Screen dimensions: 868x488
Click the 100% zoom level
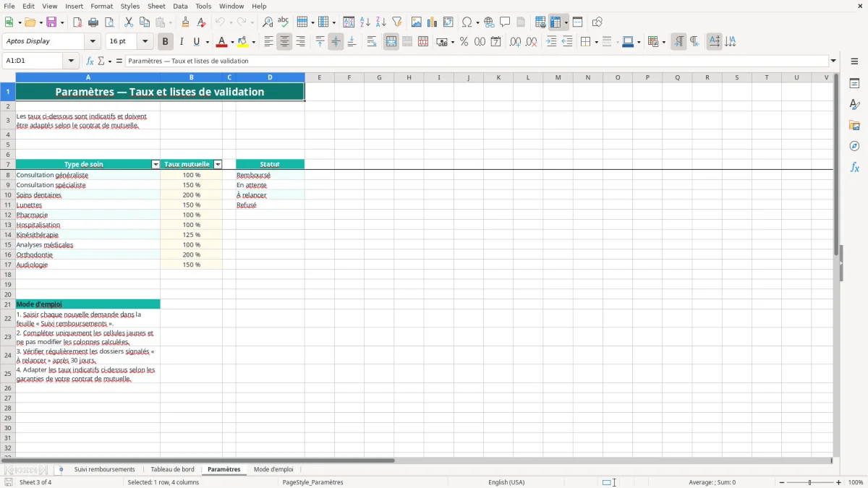[856, 482]
